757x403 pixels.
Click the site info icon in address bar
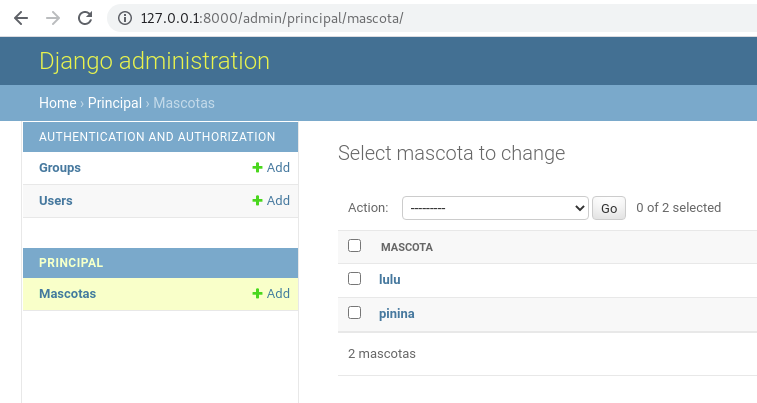[125, 18]
